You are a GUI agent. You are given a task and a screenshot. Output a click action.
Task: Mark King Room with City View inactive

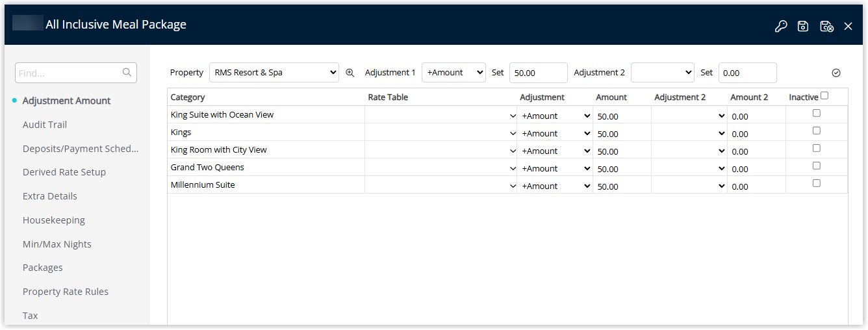click(x=817, y=148)
